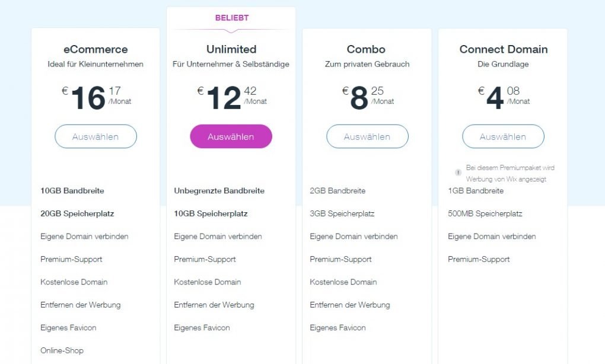Click the eCommerce plan title
Screen dimensions: 605x364
point(95,49)
